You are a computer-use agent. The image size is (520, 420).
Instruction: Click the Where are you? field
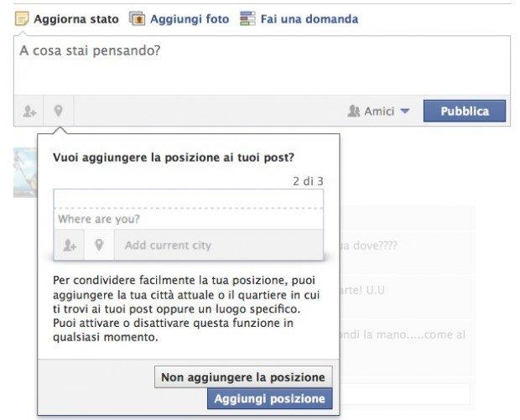coord(189,219)
